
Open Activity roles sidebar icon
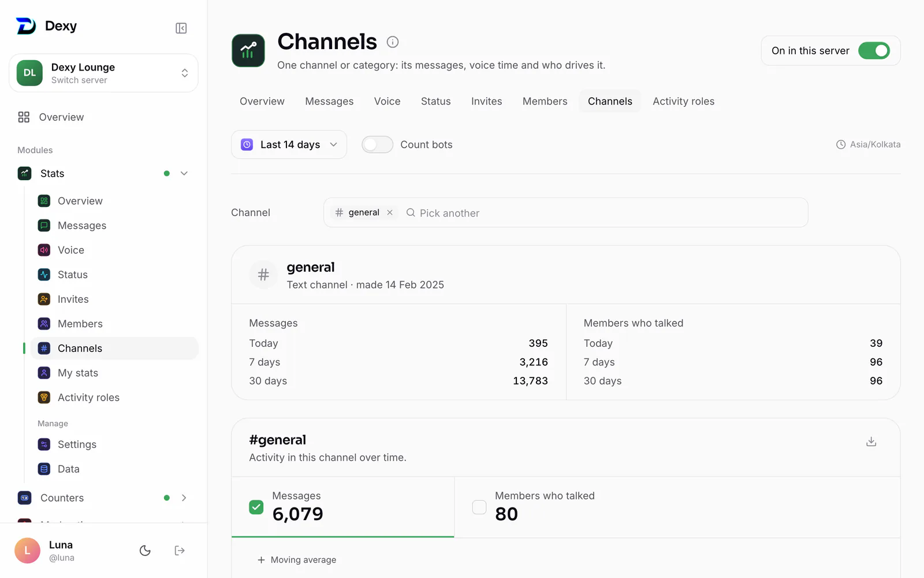(44, 398)
